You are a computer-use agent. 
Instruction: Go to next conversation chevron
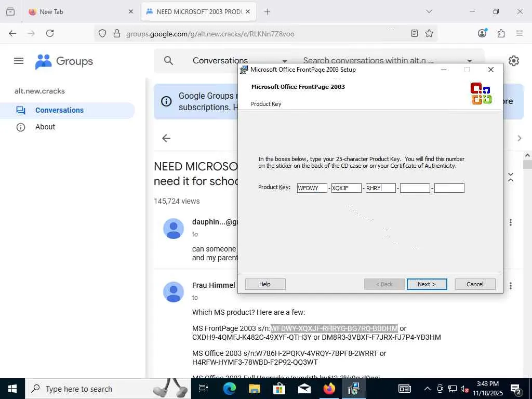520,138
